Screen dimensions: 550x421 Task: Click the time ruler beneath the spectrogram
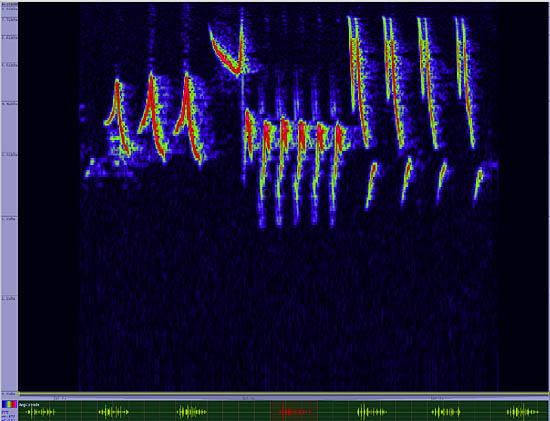click(x=283, y=398)
